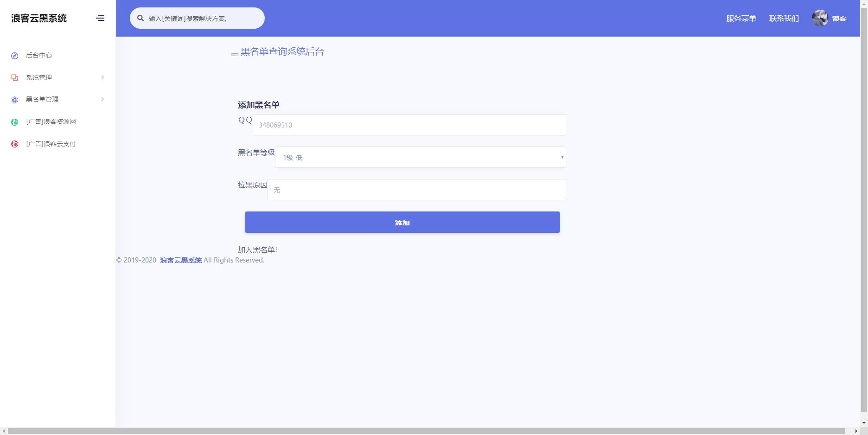Expand the 系统管理 submenu chevron
This screenshot has width=868, height=435.
pyautogui.click(x=102, y=77)
